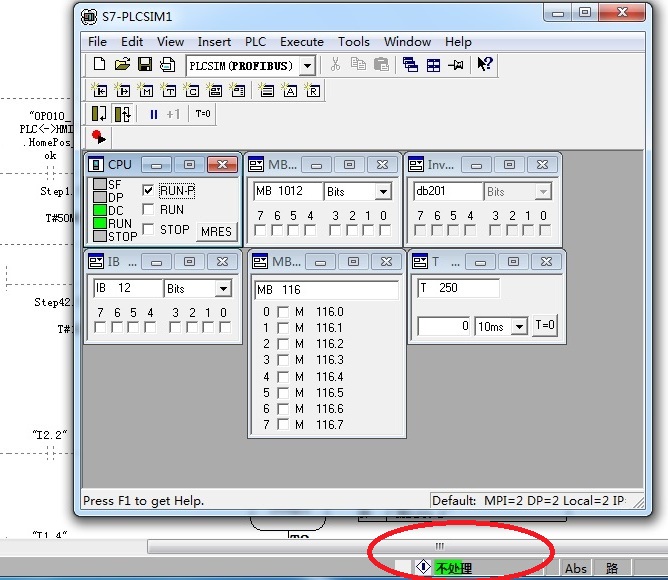Click the Save Layout icon beside the floppy disk
This screenshot has width=668, height=580.
tap(167, 64)
